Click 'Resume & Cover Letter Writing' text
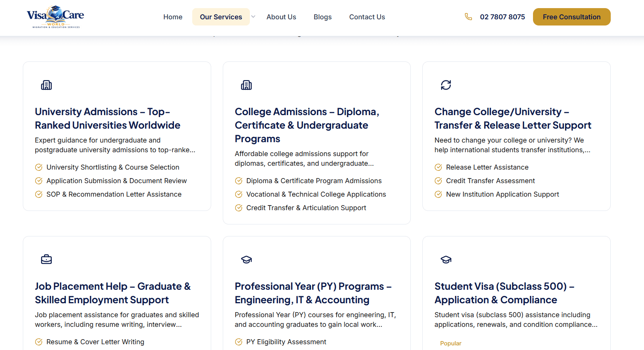This screenshot has width=644, height=350. click(95, 342)
